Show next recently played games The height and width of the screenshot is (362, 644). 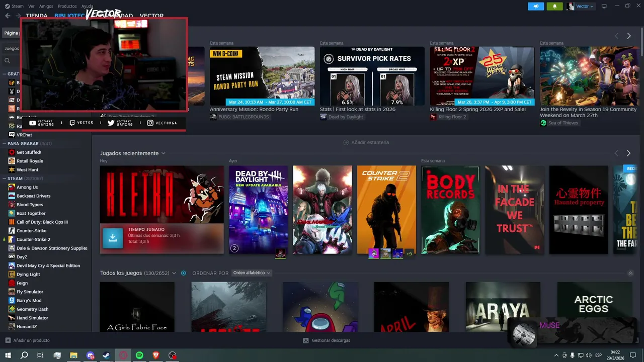click(628, 153)
